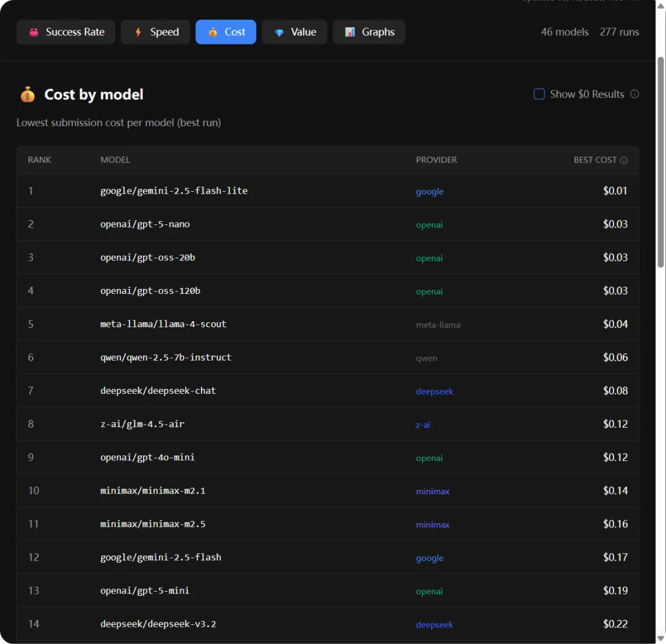Screen dimensions: 666x644
Task: Switch to the Value tab
Action: pyautogui.click(x=294, y=32)
